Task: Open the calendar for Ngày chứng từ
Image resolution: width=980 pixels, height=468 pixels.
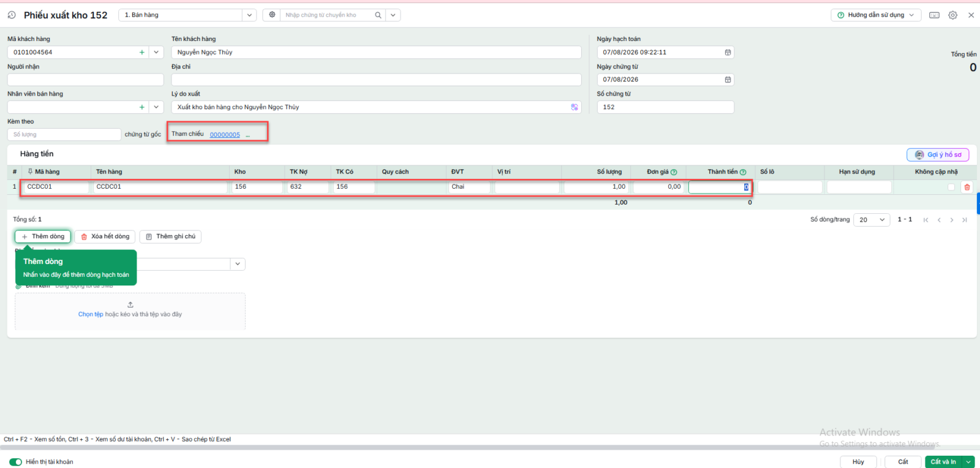Action: click(728, 80)
